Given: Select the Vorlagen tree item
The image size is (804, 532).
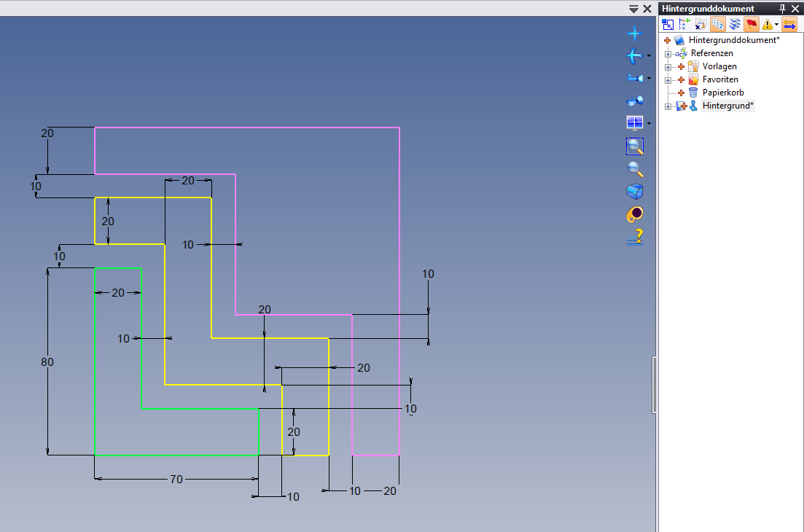Looking at the screenshot, I should click(x=719, y=66).
